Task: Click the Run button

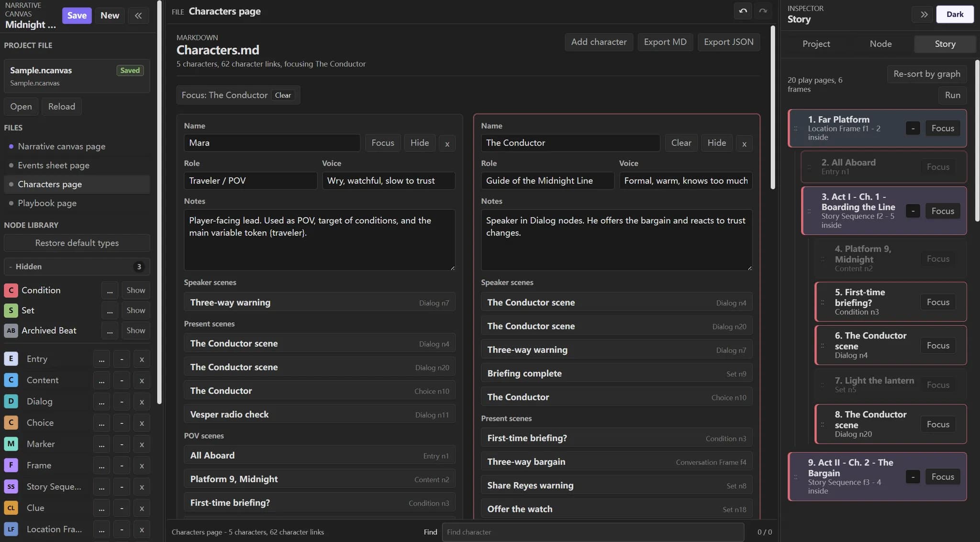Action: [x=952, y=95]
